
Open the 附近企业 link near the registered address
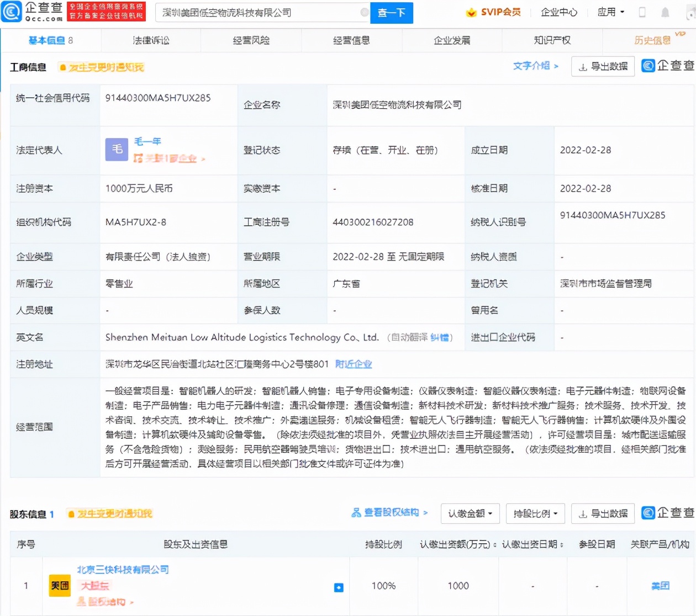pos(354,364)
